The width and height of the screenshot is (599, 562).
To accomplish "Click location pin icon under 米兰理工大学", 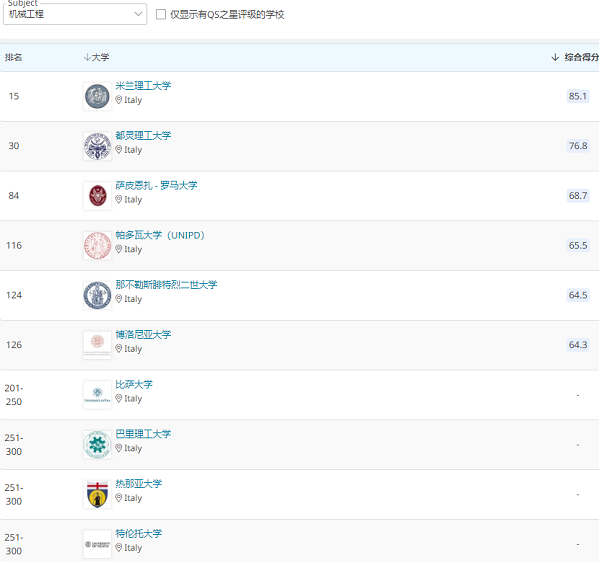I will pos(119,100).
